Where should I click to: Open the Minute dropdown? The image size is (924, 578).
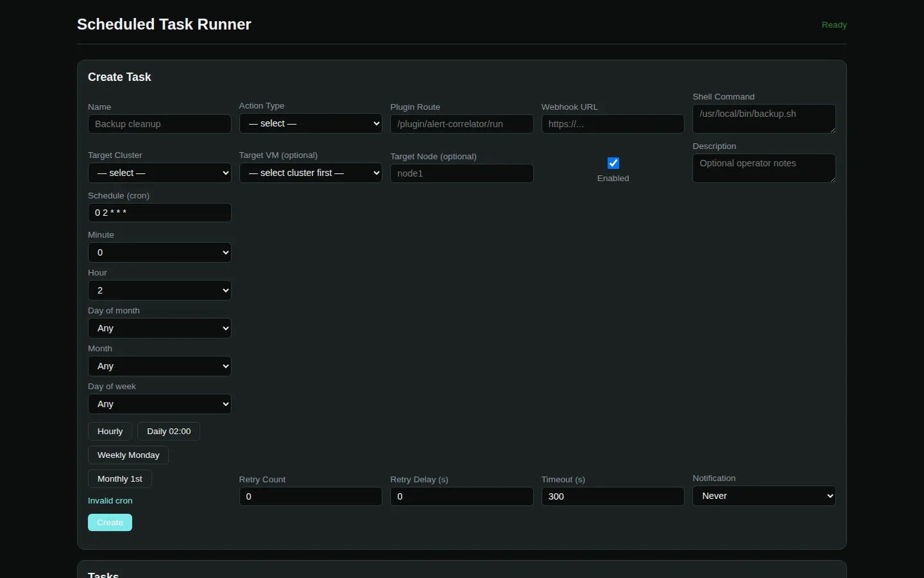click(x=160, y=252)
